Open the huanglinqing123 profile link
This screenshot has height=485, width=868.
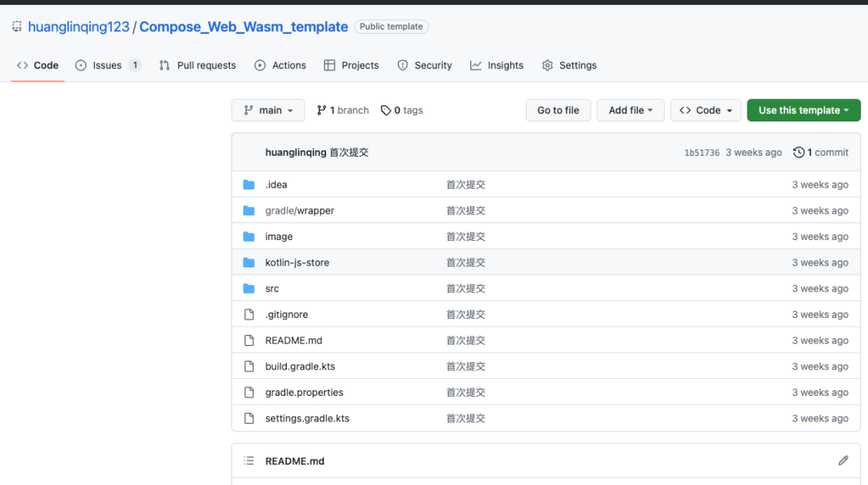click(78, 26)
